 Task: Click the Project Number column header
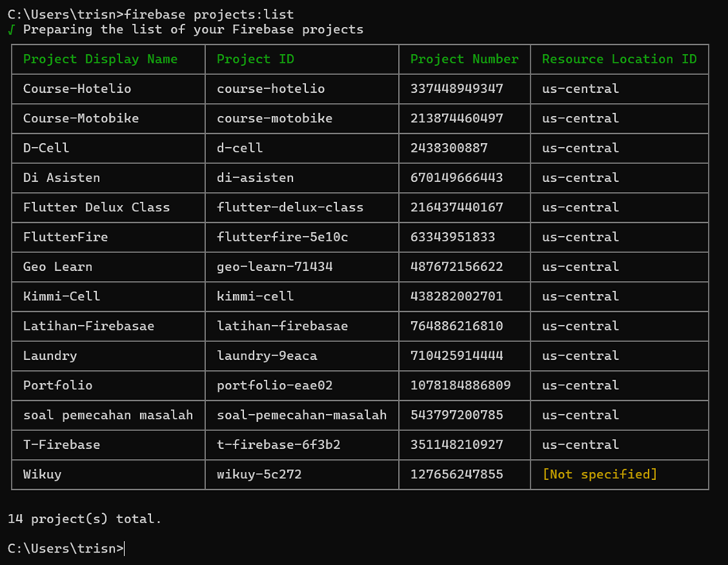coord(464,60)
